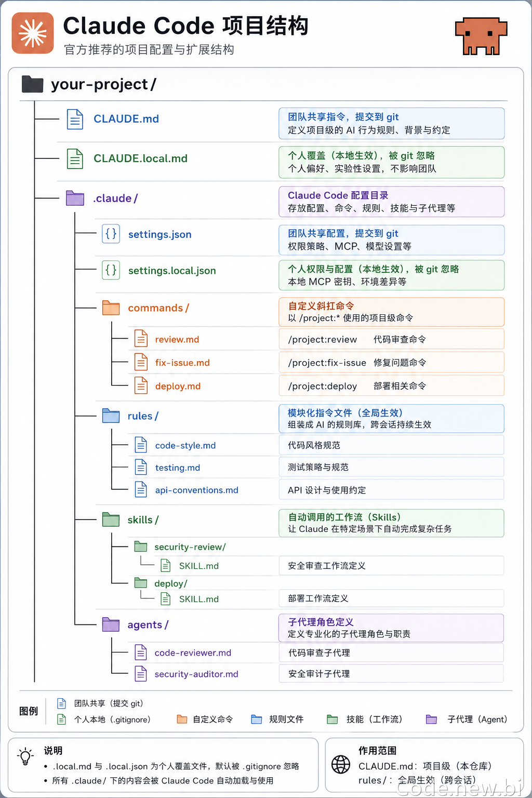The width and height of the screenshot is (532, 798).
Task: Click the code-reviewer.md file icon
Action: tap(141, 652)
